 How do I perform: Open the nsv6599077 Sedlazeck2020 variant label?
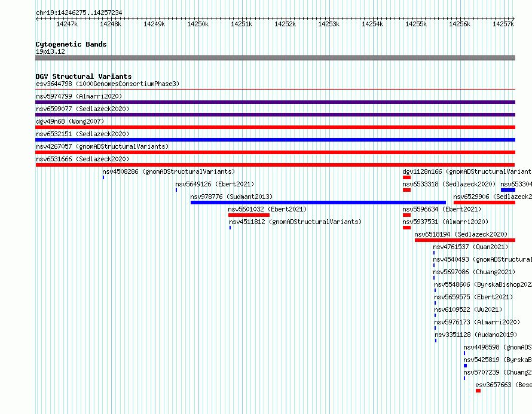point(82,109)
